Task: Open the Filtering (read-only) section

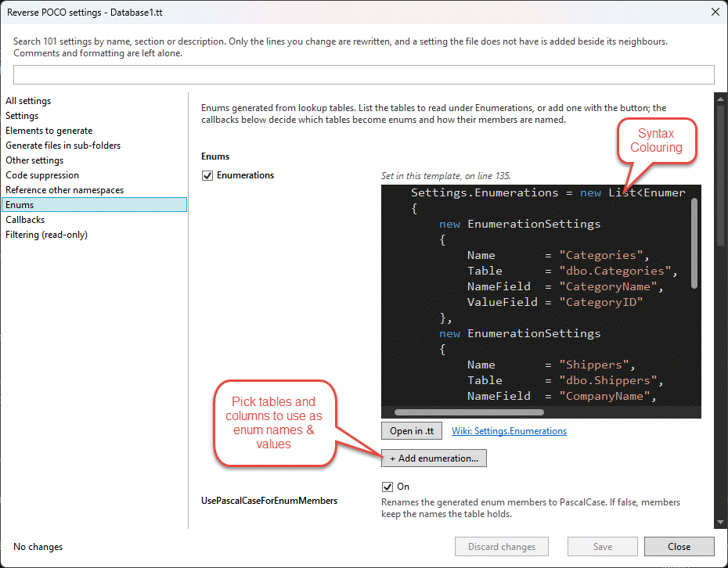Action: (x=46, y=235)
